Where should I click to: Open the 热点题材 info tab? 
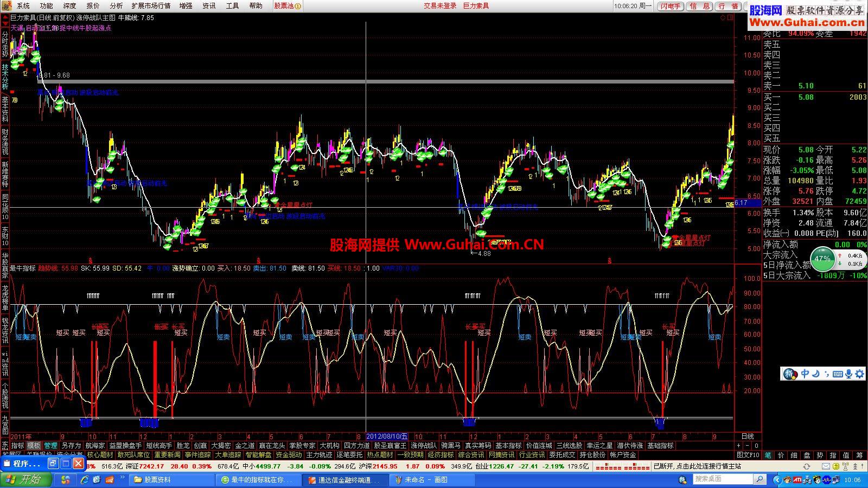coord(380,455)
